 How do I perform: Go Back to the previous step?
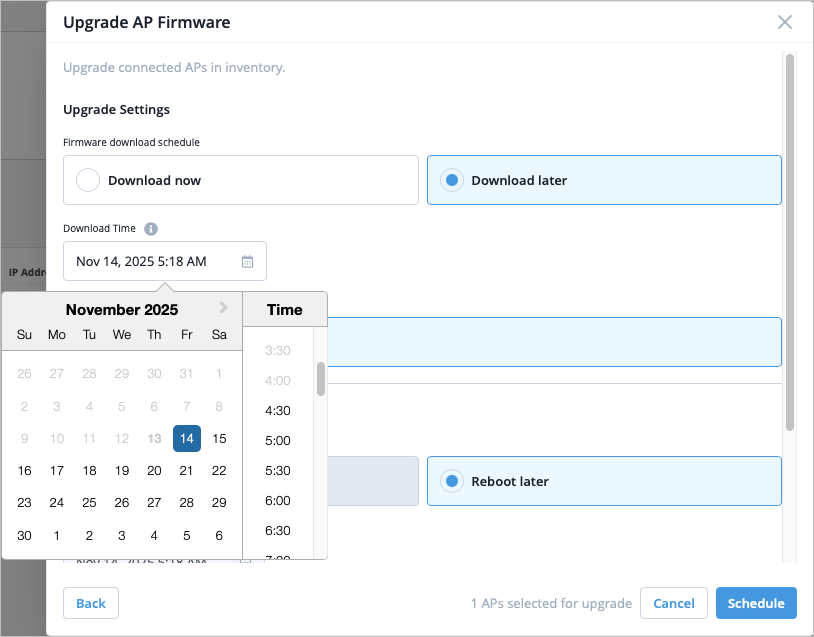pyautogui.click(x=91, y=604)
